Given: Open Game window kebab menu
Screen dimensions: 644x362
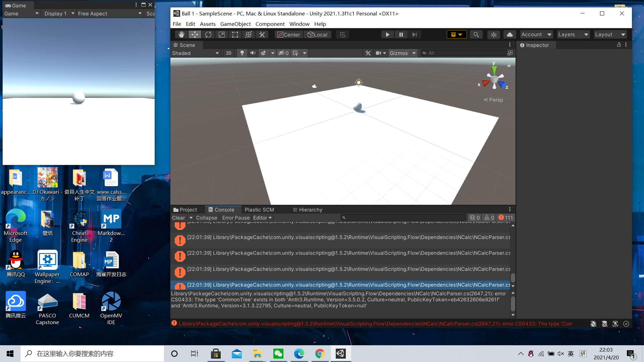Looking at the screenshot, I should pyautogui.click(x=136, y=5).
